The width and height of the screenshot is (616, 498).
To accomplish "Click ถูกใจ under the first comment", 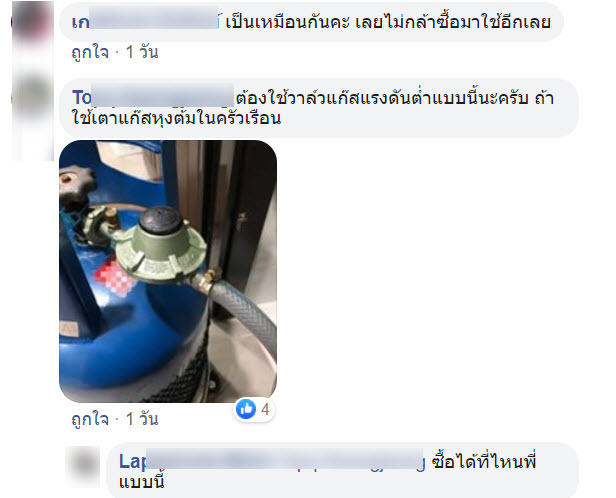I will point(90,52).
